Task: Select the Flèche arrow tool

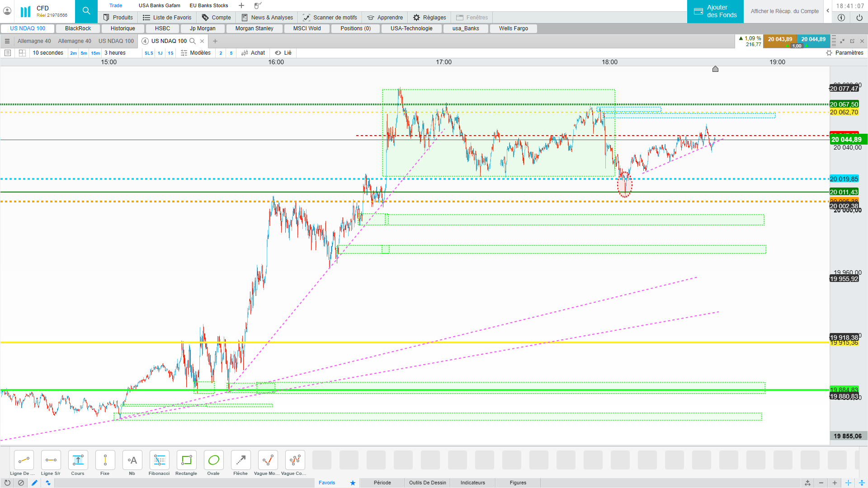Action: pos(241,460)
